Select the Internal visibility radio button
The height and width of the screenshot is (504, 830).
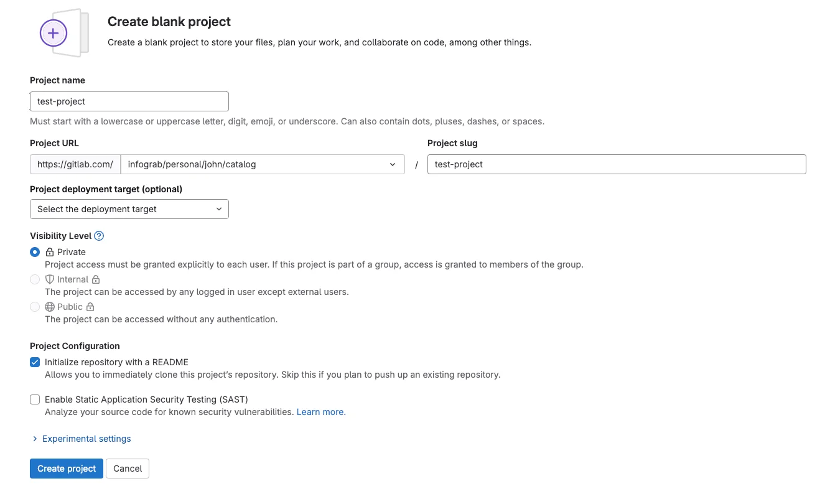point(35,279)
